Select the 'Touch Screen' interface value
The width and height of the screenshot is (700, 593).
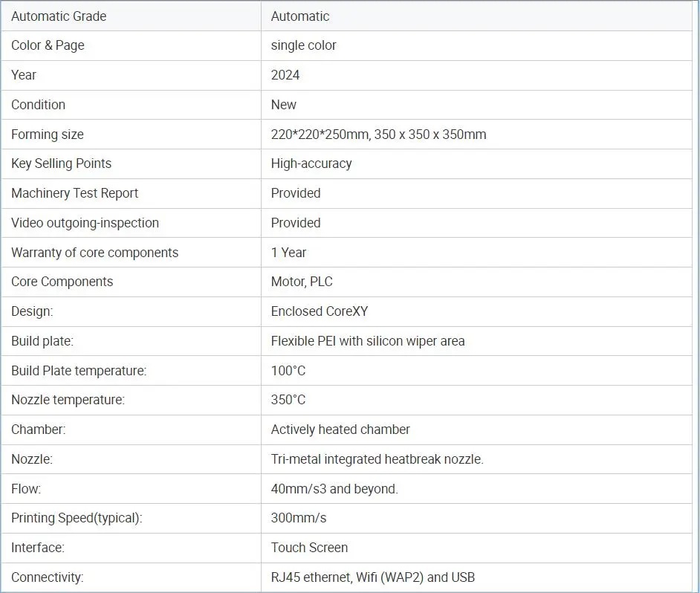pyautogui.click(x=309, y=548)
